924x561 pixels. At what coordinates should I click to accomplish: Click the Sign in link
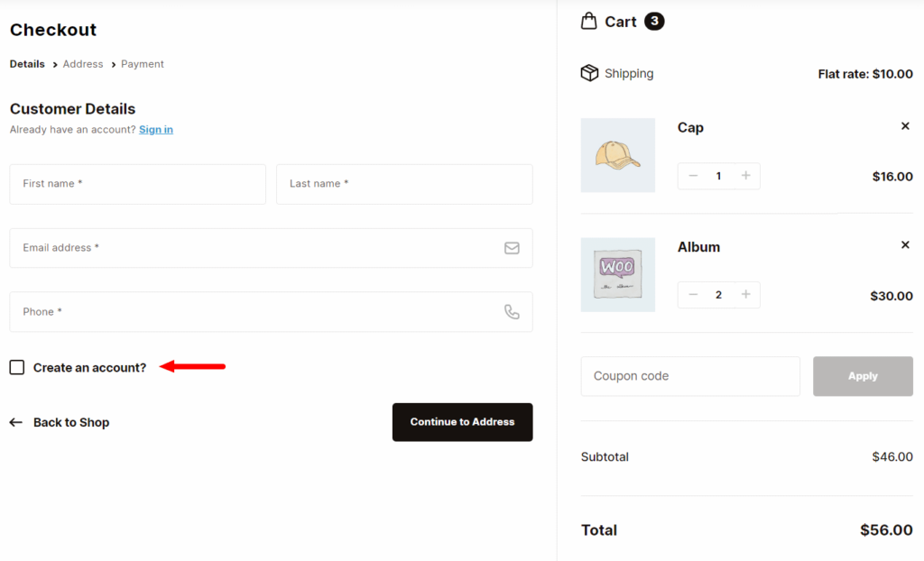pyautogui.click(x=155, y=129)
